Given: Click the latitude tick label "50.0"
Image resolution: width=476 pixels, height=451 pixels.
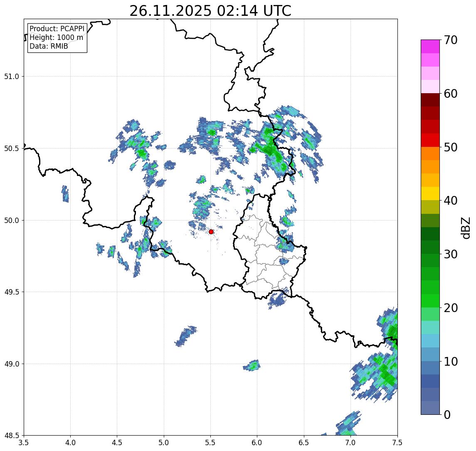Looking at the screenshot, I should point(12,221).
